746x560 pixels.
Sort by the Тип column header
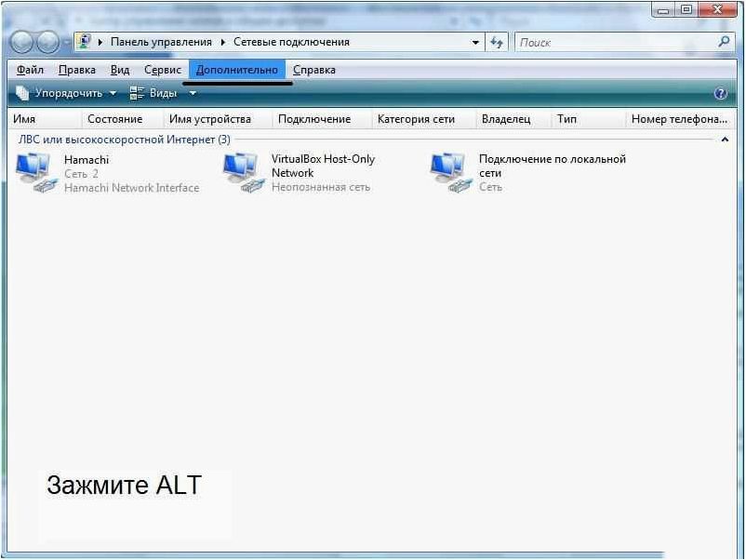[589, 119]
